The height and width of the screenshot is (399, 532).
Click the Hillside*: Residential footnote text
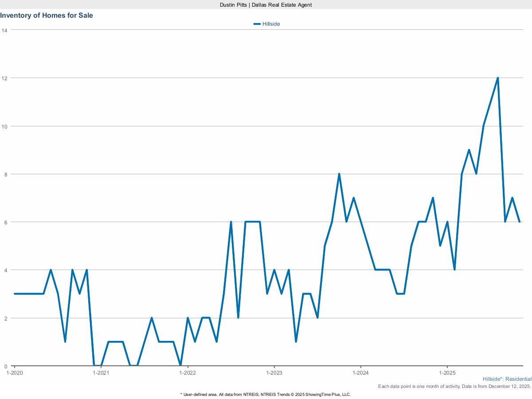pyautogui.click(x=507, y=379)
